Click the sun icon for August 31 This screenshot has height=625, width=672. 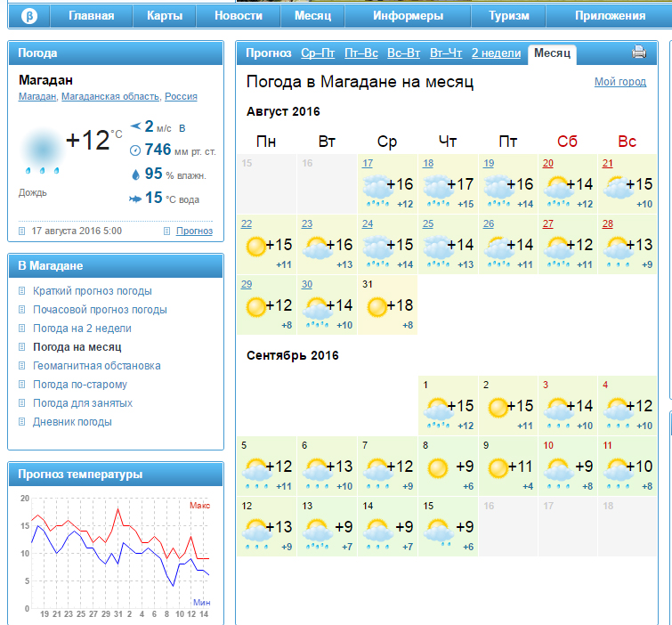[x=377, y=307]
